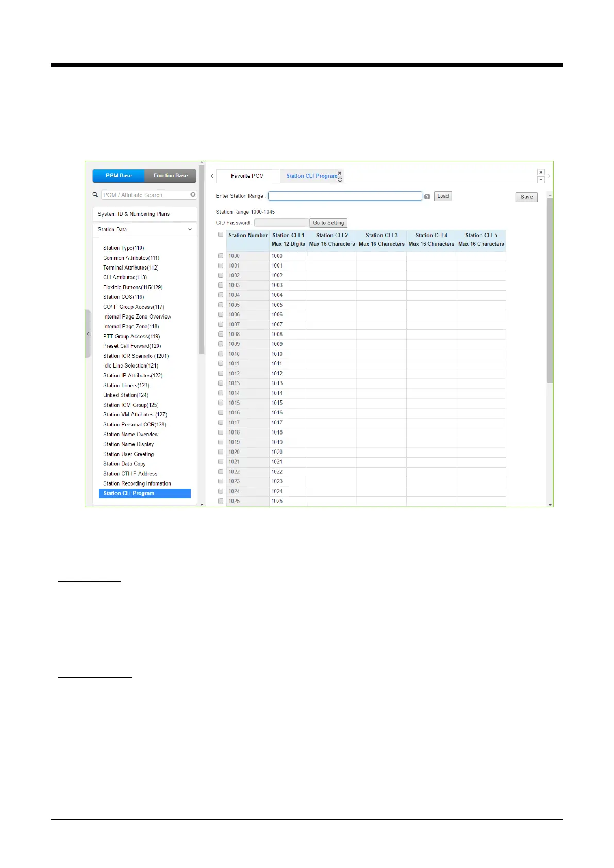Open CO/IP Group Access(117)
614x868 pixels.
(x=134, y=307)
